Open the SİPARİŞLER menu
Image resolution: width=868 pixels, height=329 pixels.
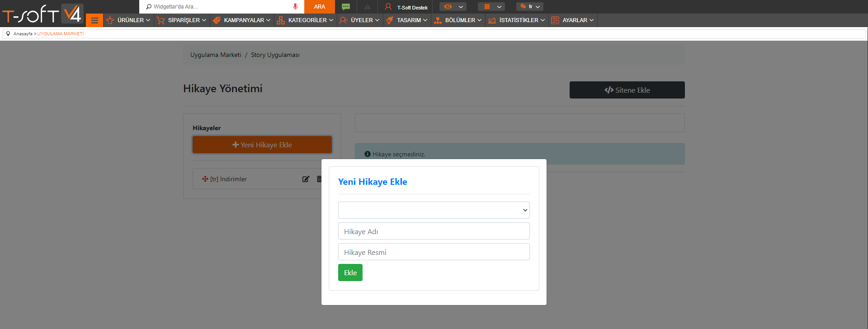click(x=182, y=20)
